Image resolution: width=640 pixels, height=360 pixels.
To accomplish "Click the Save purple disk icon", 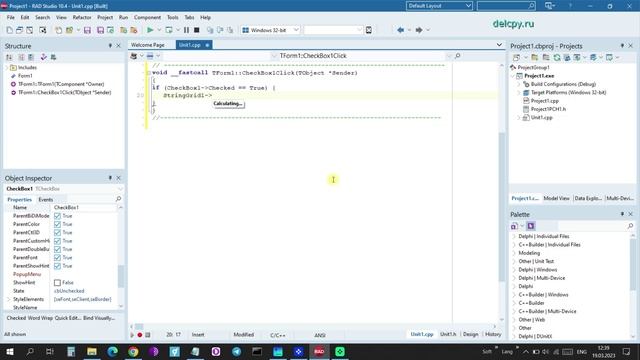I will [87, 30].
